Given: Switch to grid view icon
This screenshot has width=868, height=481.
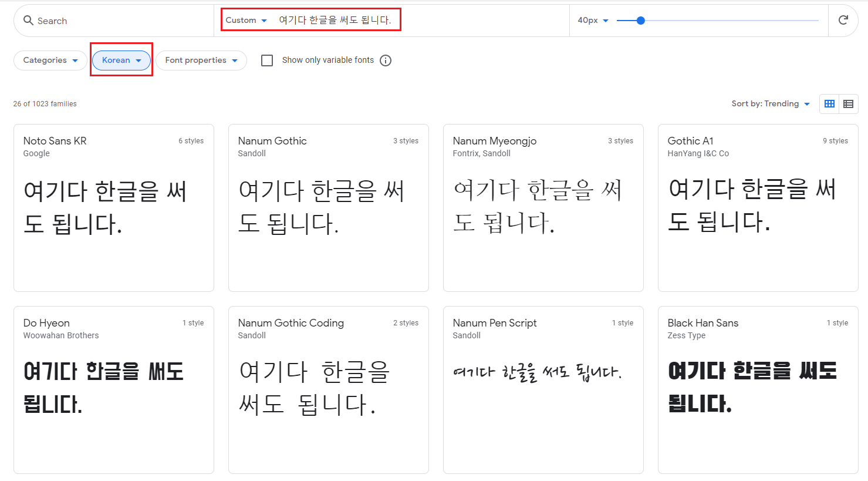Looking at the screenshot, I should 829,103.
